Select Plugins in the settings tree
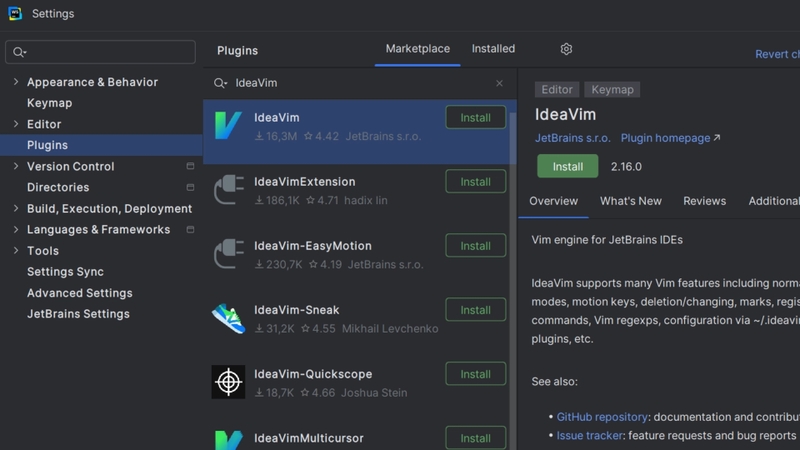Image resolution: width=800 pixels, height=450 pixels. tap(101, 145)
